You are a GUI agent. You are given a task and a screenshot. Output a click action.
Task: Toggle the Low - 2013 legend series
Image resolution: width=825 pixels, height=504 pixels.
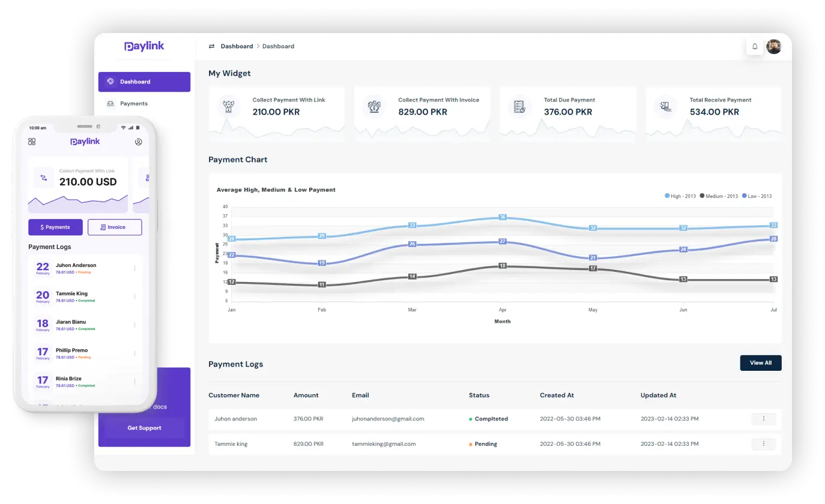click(x=757, y=196)
